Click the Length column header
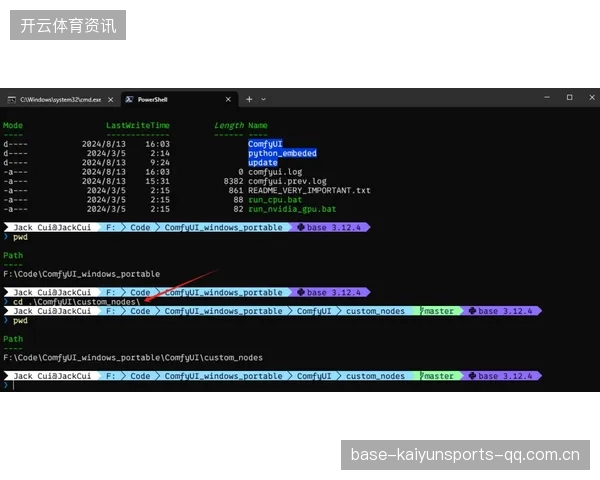Image resolution: width=600 pixels, height=480 pixels. pos(229,125)
